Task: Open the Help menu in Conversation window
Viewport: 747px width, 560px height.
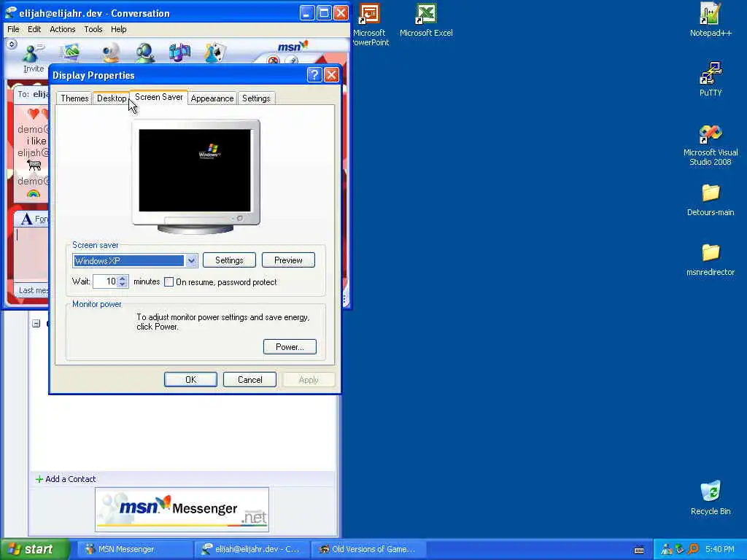Action: click(119, 29)
